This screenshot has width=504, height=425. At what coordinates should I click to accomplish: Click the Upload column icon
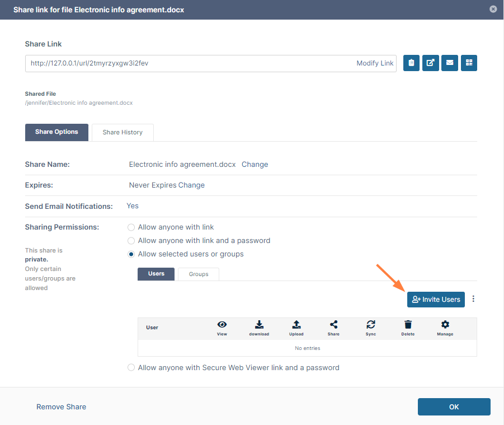[x=296, y=325]
